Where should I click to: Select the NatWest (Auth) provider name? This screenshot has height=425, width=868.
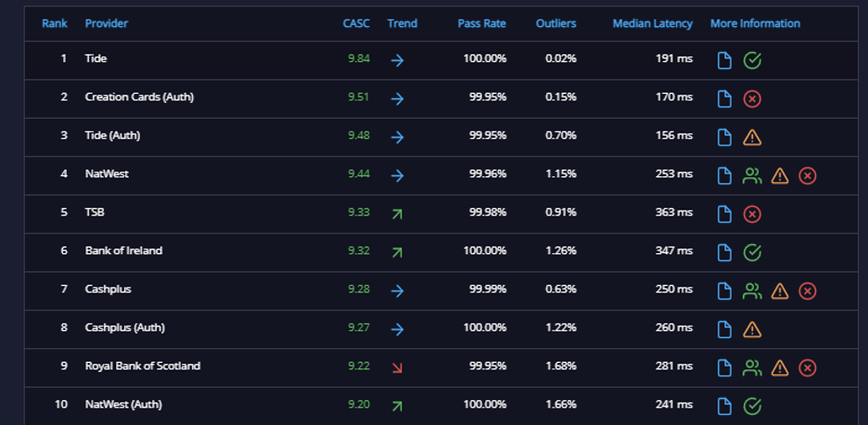point(123,405)
